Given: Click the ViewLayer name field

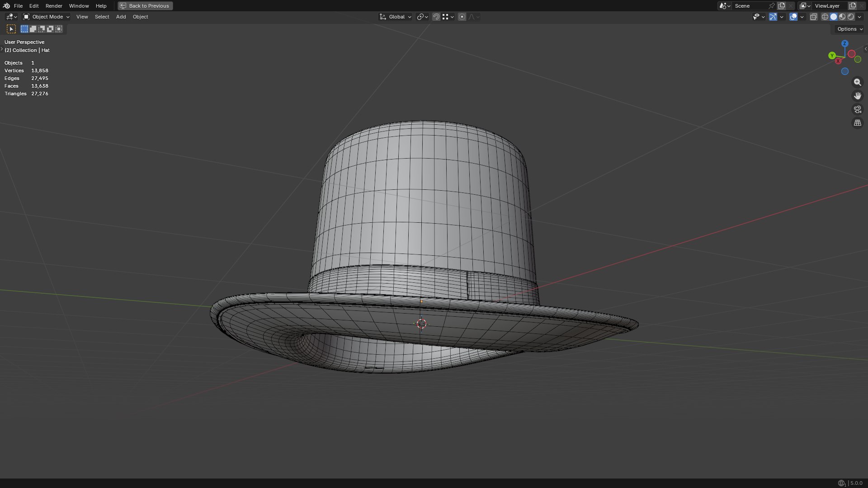Looking at the screenshot, I should 830,6.
